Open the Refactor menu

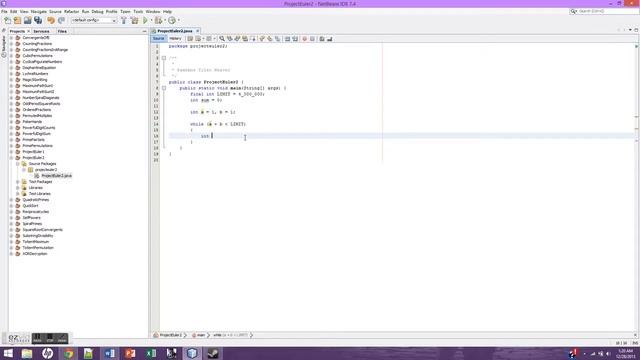(71, 11)
